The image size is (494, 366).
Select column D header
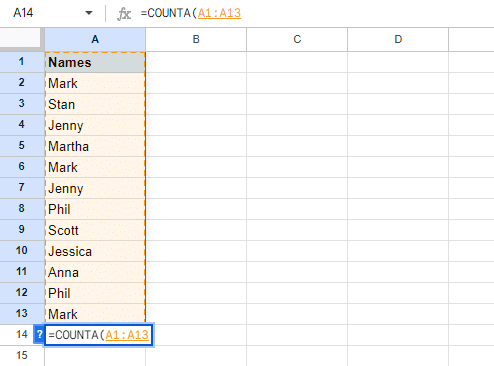pos(398,39)
